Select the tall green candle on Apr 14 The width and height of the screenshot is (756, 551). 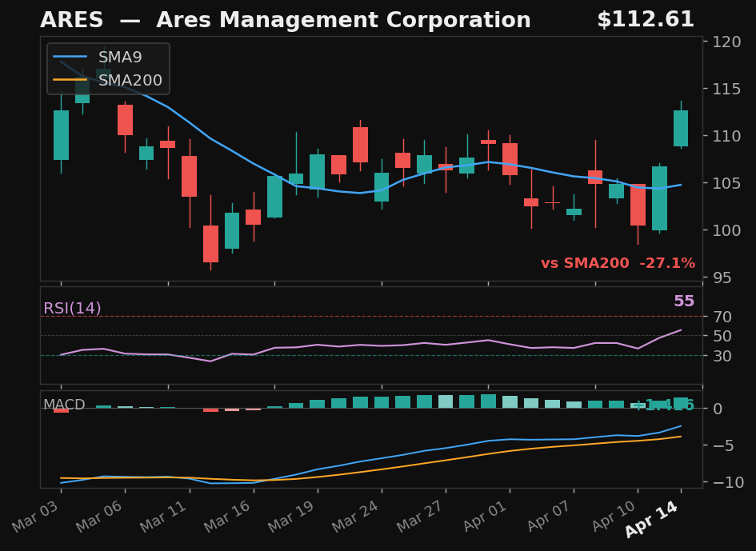point(679,128)
